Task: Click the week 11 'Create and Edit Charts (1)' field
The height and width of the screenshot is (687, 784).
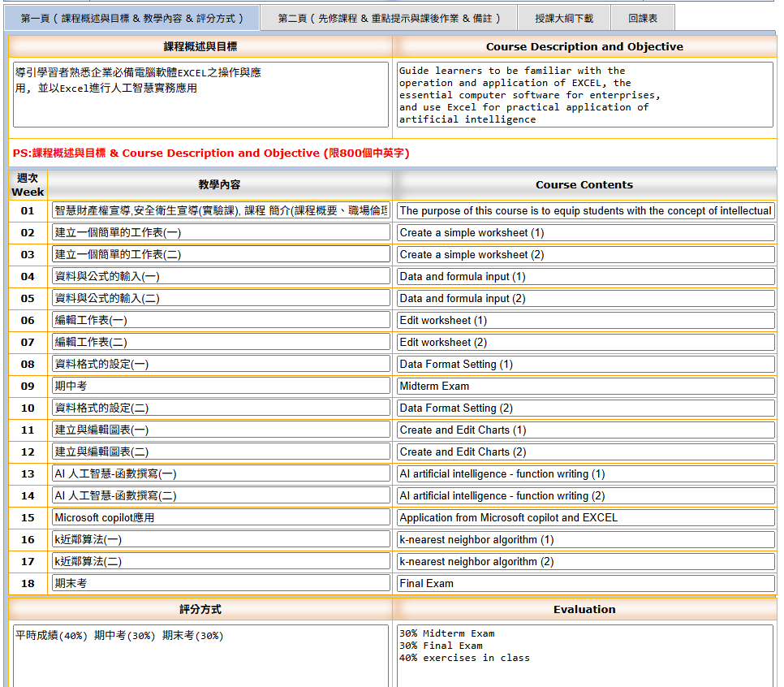Action: click(x=585, y=430)
